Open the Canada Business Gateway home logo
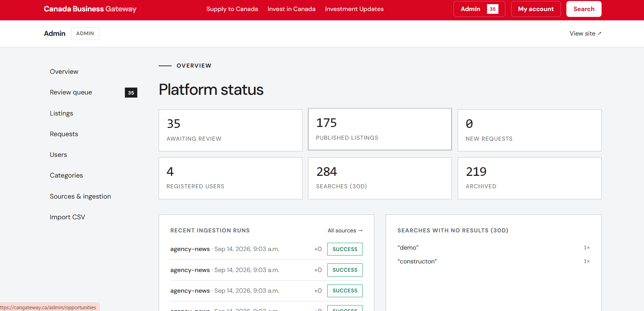The image size is (644, 311). 90,9
